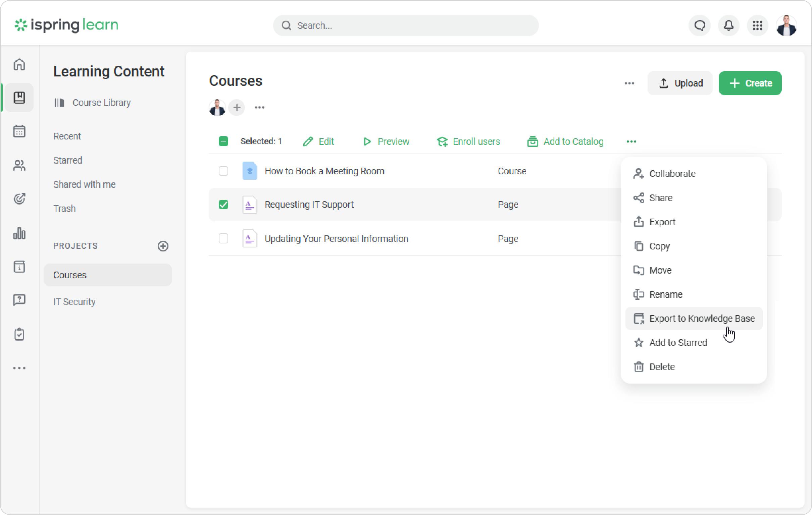812x515 pixels.
Task: Click the notifications bell icon
Action: (x=729, y=25)
